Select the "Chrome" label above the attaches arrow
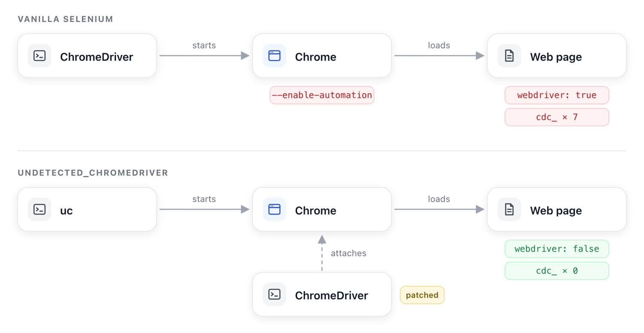The image size is (644, 333). coord(316,211)
